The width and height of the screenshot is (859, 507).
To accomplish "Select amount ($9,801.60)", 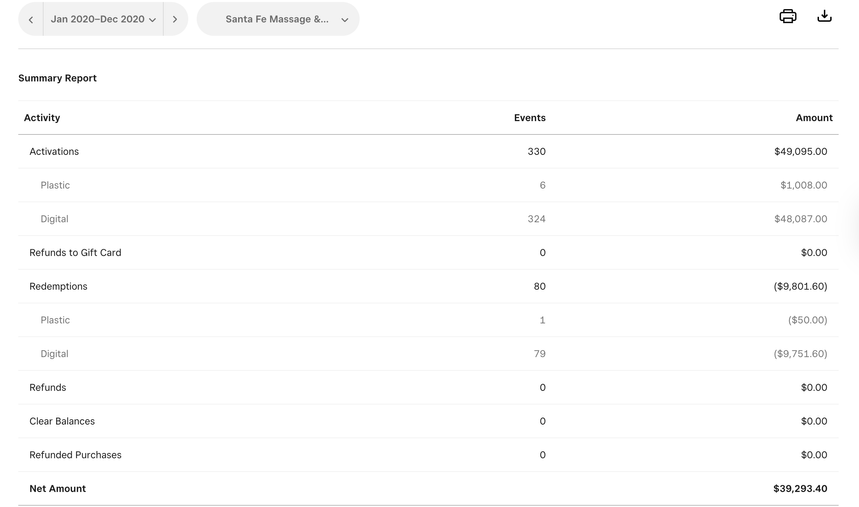I will pos(800,286).
